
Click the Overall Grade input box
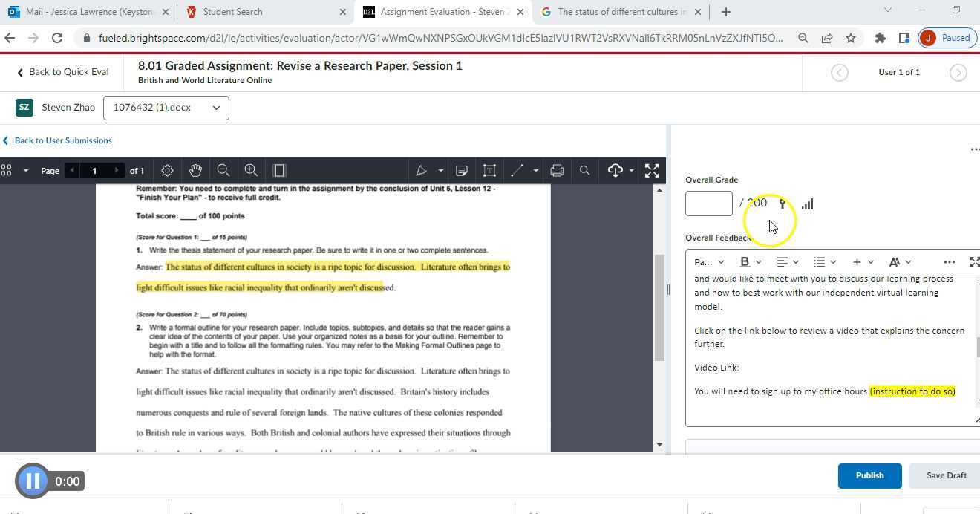tap(708, 204)
